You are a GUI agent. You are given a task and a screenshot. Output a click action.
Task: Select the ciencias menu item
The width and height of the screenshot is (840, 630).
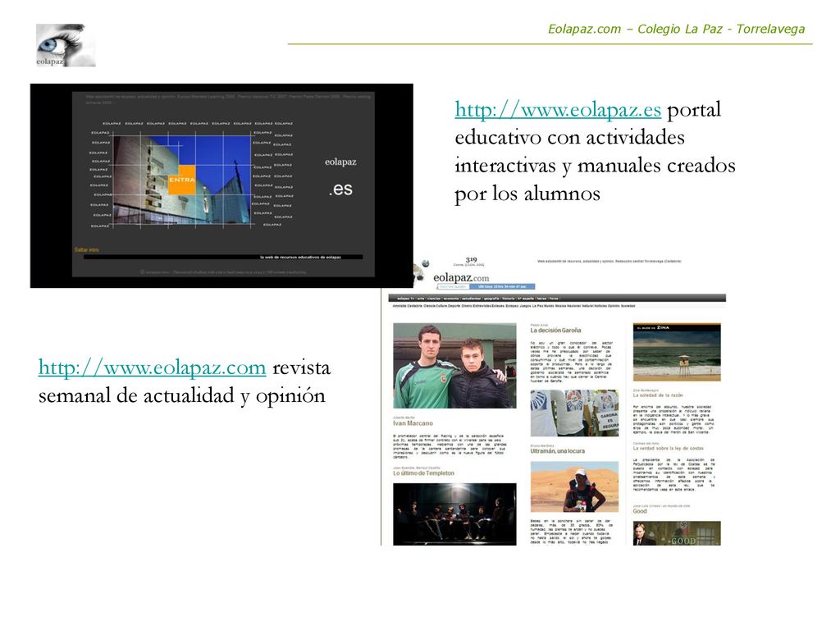click(434, 299)
